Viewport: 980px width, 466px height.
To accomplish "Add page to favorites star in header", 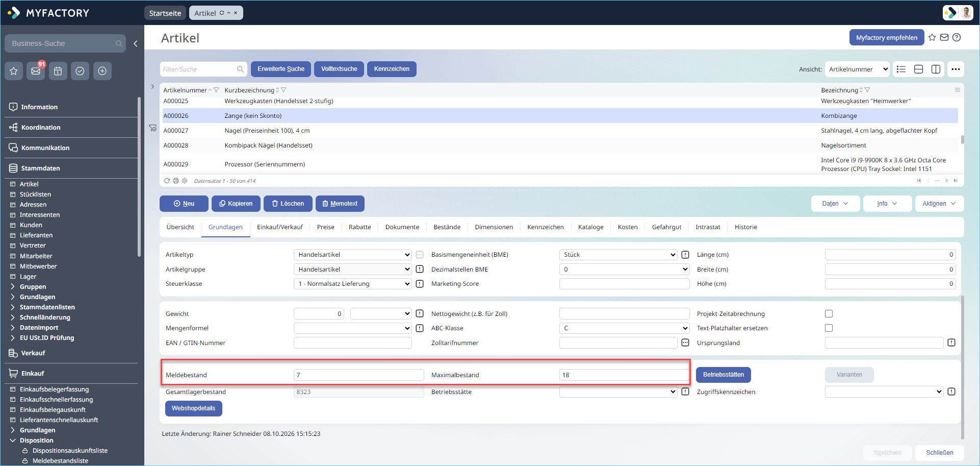I will coord(932,37).
